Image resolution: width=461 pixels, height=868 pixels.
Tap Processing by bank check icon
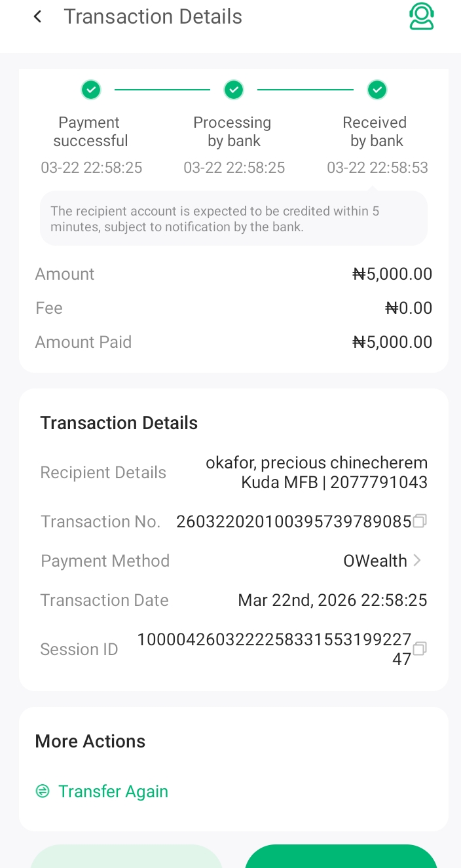(234, 90)
